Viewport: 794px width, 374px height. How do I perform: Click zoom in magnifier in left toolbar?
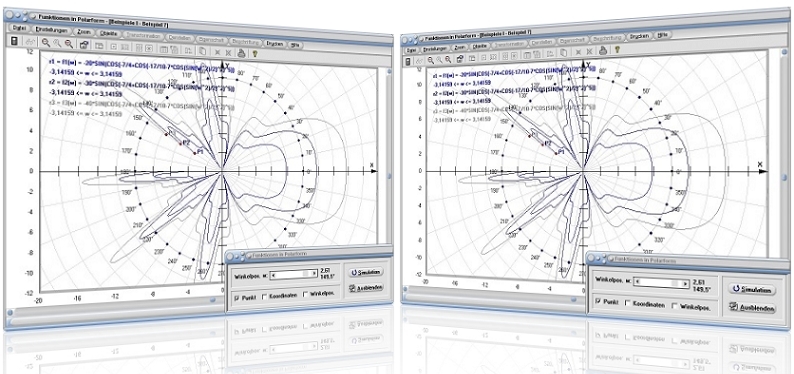(46, 43)
